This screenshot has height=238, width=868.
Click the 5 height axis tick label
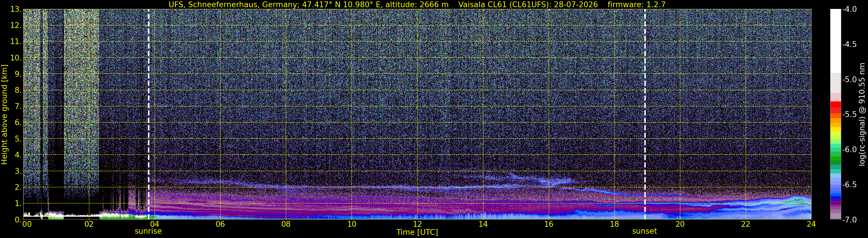pos(18,139)
